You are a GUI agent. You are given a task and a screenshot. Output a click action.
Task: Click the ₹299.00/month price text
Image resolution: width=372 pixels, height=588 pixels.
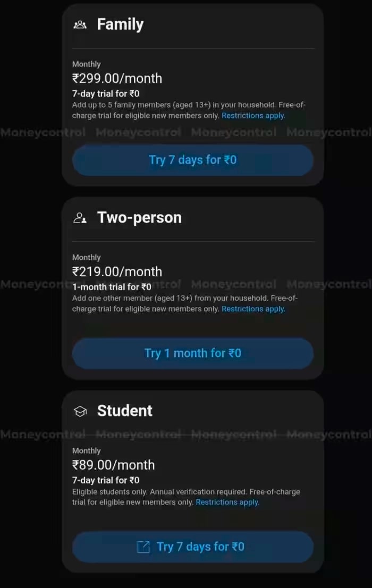tap(117, 79)
